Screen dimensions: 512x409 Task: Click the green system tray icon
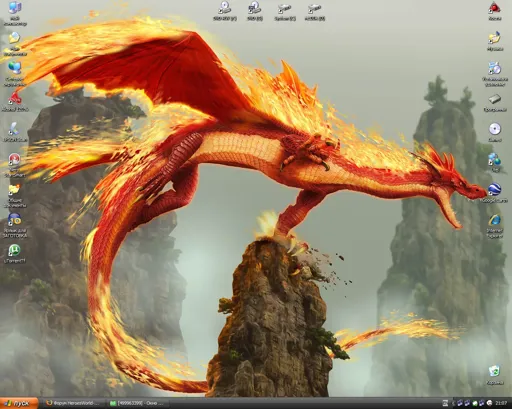pyautogui.click(x=475, y=403)
